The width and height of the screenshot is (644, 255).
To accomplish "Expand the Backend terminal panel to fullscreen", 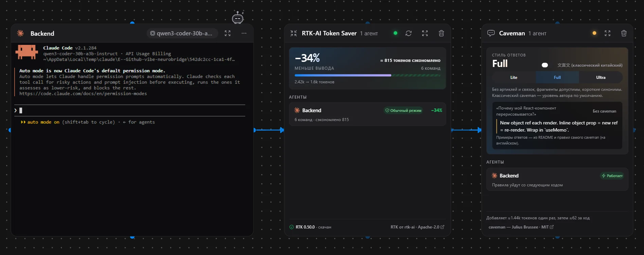I will [x=228, y=33].
